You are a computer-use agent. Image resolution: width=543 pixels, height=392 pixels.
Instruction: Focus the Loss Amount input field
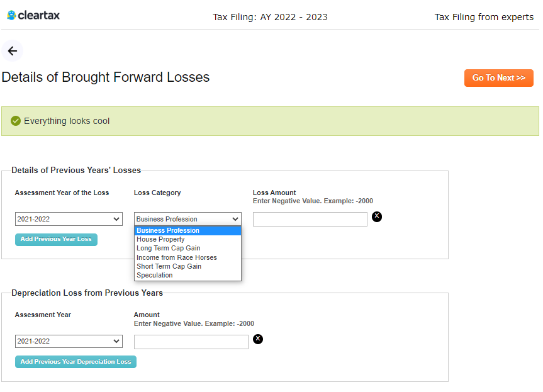coord(310,219)
